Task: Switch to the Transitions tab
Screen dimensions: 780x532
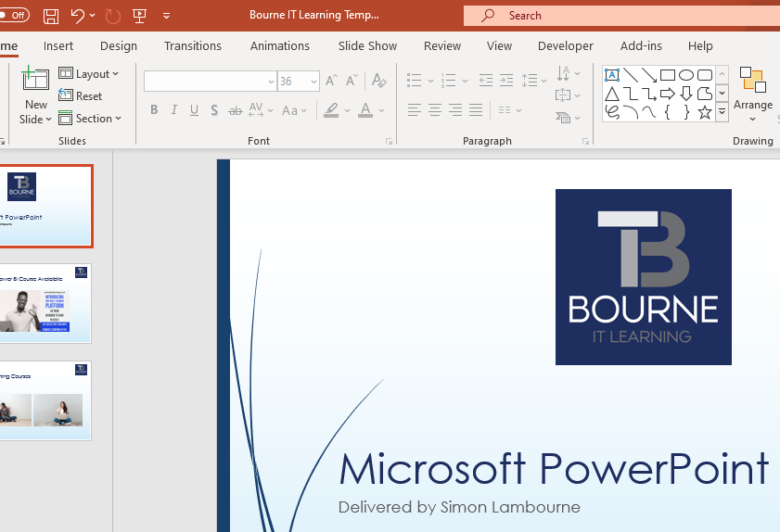Action: tap(193, 46)
